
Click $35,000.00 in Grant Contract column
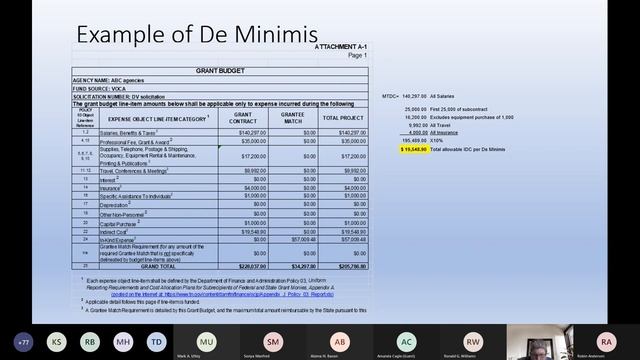(254, 141)
